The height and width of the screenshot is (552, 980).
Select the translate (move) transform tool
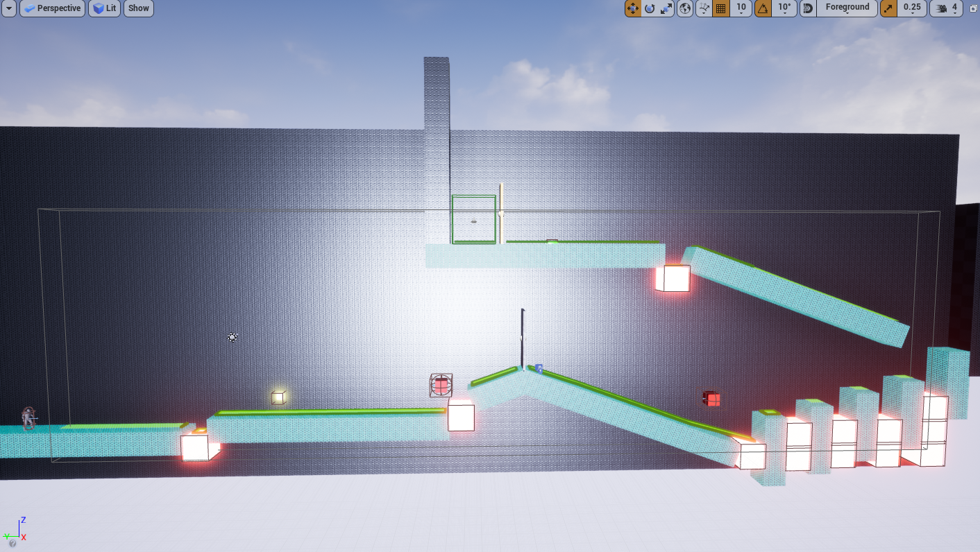pos(632,8)
